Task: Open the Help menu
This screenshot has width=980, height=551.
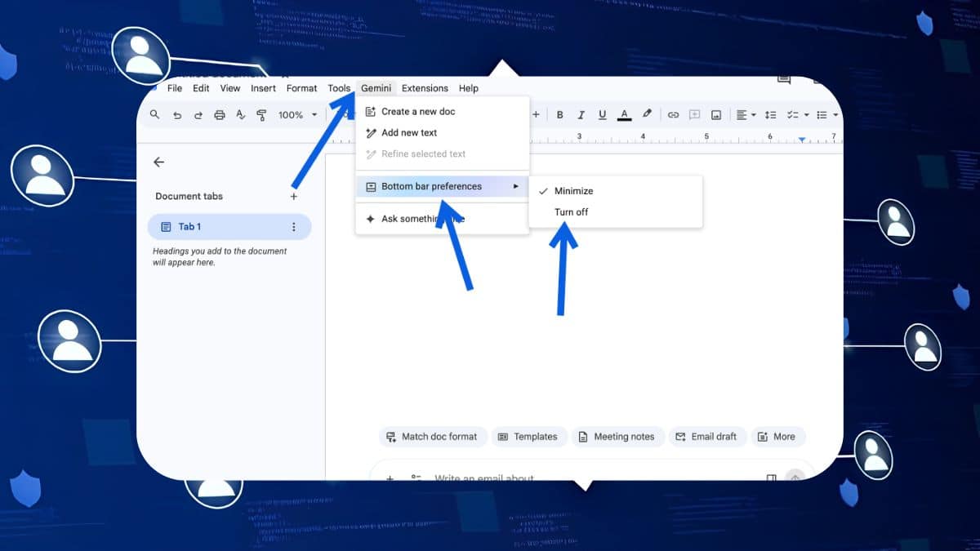Action: point(468,88)
